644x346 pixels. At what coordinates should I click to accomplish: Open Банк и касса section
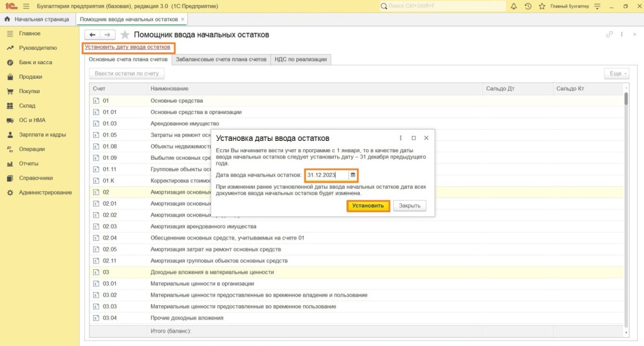tap(35, 62)
